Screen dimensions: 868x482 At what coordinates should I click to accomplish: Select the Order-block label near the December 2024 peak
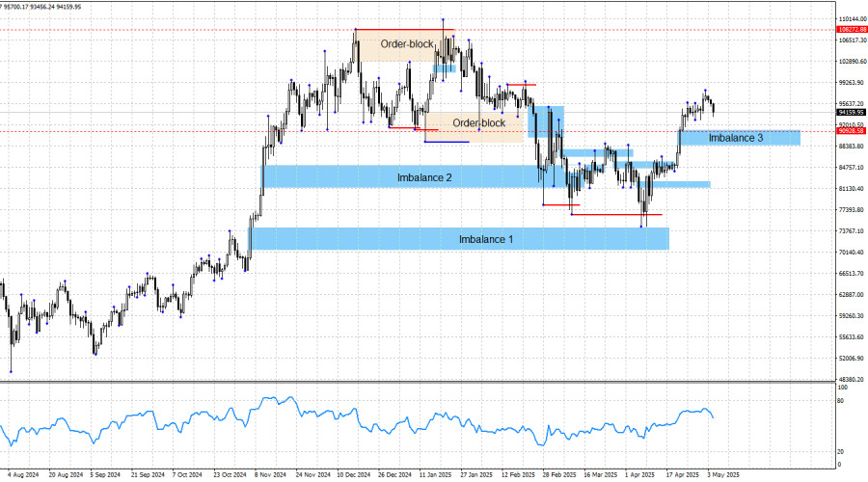[407, 43]
